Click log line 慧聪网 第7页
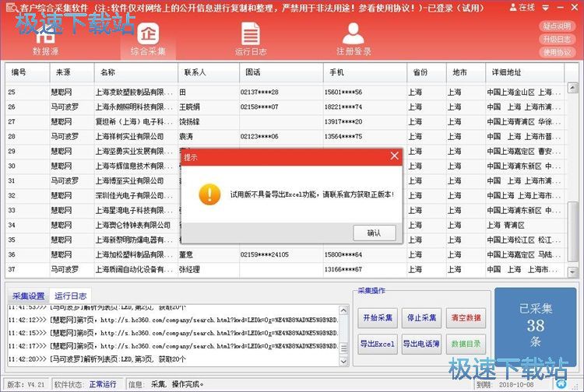Viewport: 584px width, 392px height. [x=173, y=320]
